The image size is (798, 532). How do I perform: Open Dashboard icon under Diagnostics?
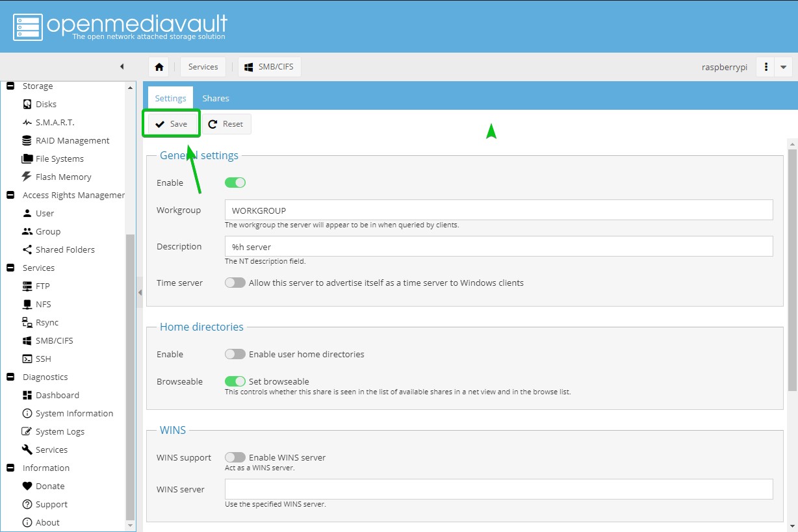coord(27,395)
